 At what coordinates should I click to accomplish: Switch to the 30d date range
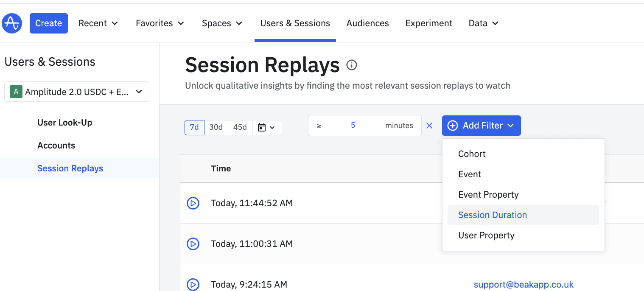pos(216,127)
